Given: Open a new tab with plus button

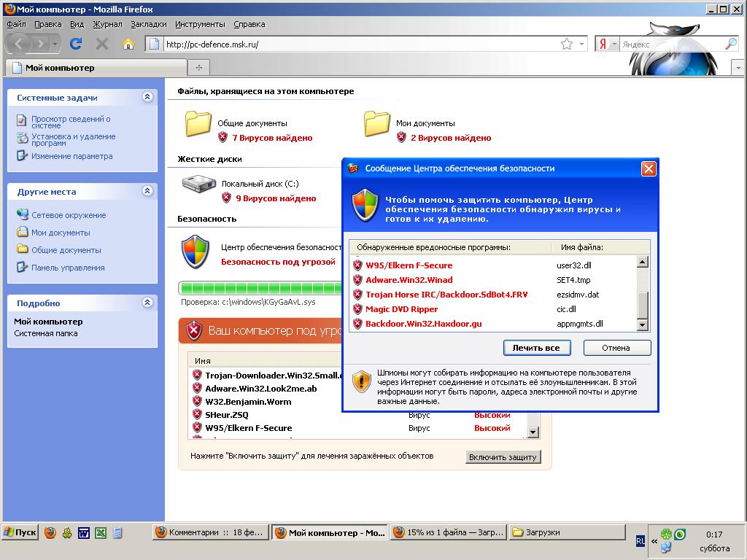Looking at the screenshot, I should tap(198, 68).
